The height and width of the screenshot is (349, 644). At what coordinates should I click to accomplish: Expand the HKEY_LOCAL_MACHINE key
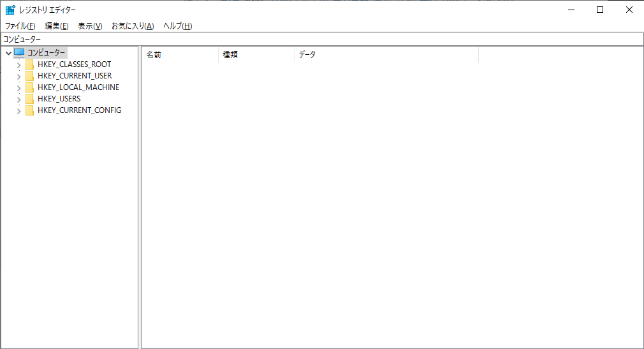(x=18, y=88)
